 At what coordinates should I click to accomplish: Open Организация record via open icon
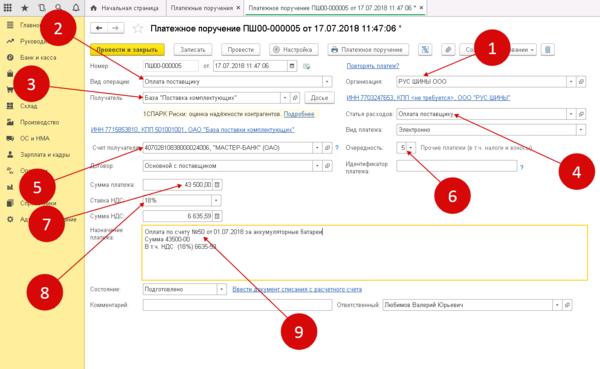[x=581, y=82]
